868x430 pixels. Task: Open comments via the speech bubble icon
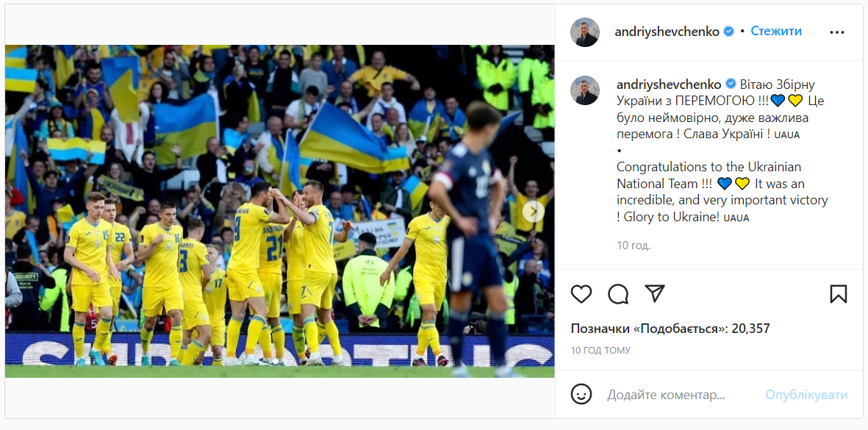pyautogui.click(x=618, y=294)
